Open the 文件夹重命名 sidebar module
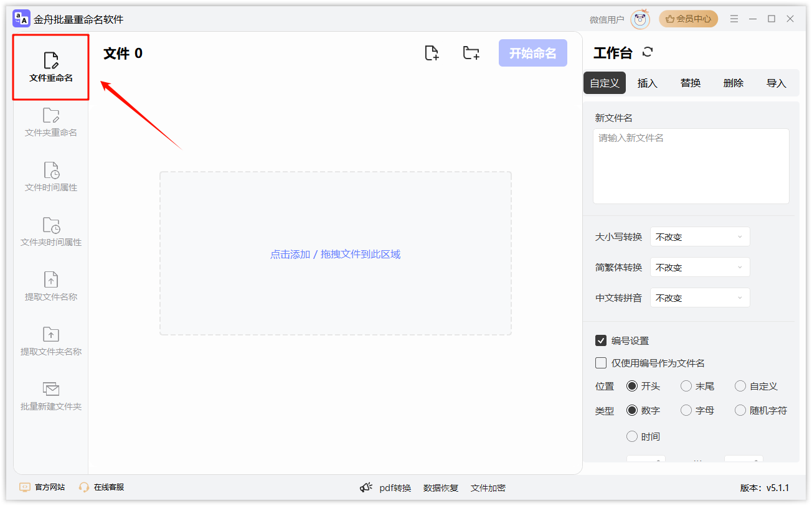 tap(51, 122)
